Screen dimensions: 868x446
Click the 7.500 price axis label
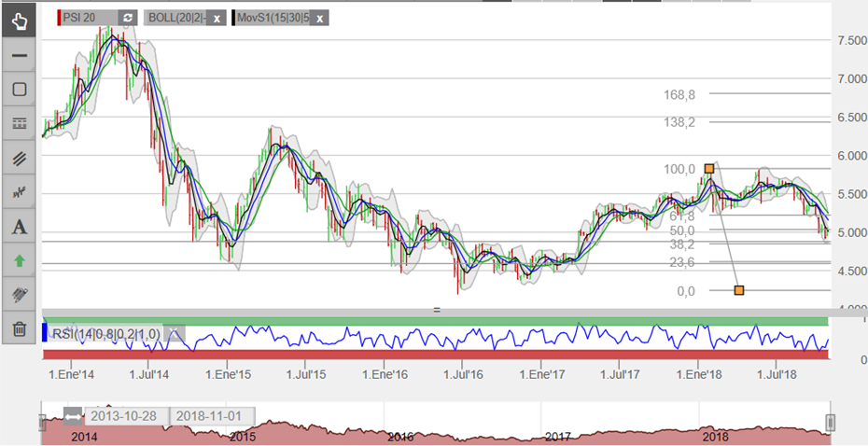point(852,41)
